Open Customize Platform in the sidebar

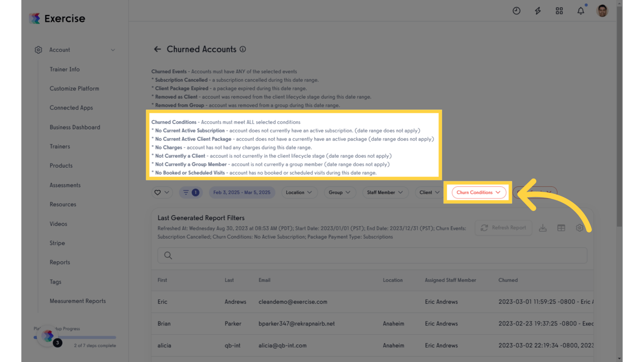click(74, 89)
